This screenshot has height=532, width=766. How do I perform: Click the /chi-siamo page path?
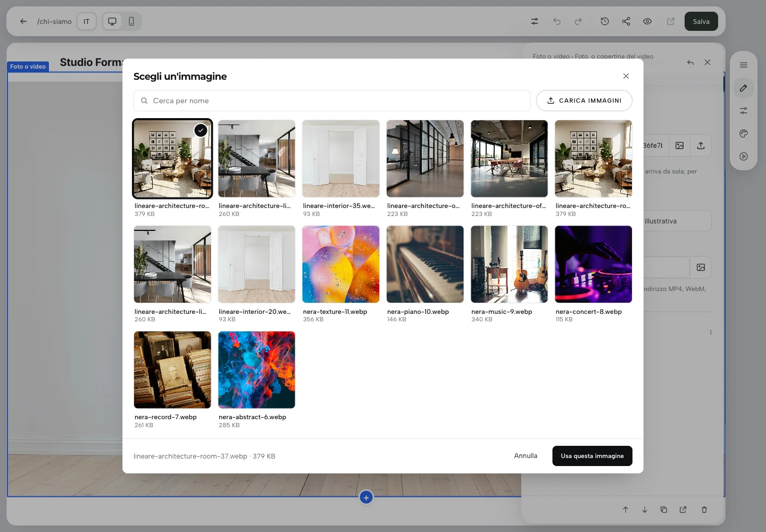(54, 21)
